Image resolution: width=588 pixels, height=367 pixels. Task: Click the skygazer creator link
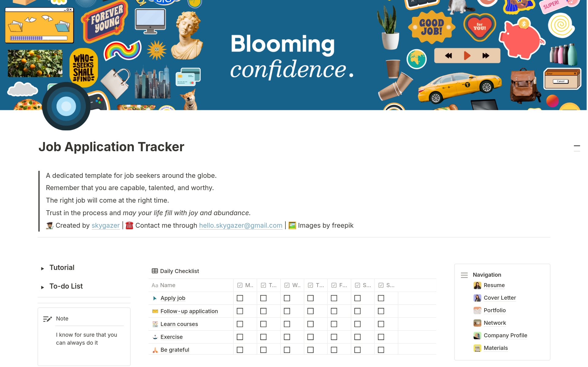click(x=105, y=225)
